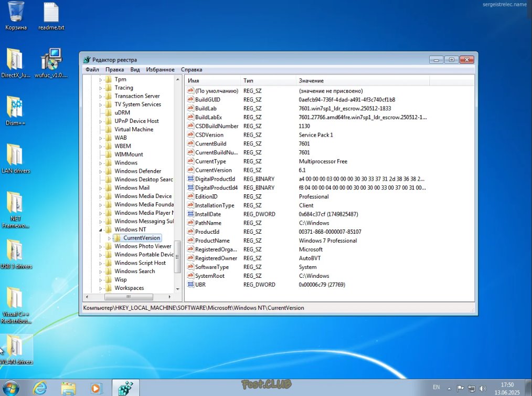
Task: Select the CurrentType value name
Action: coord(210,161)
